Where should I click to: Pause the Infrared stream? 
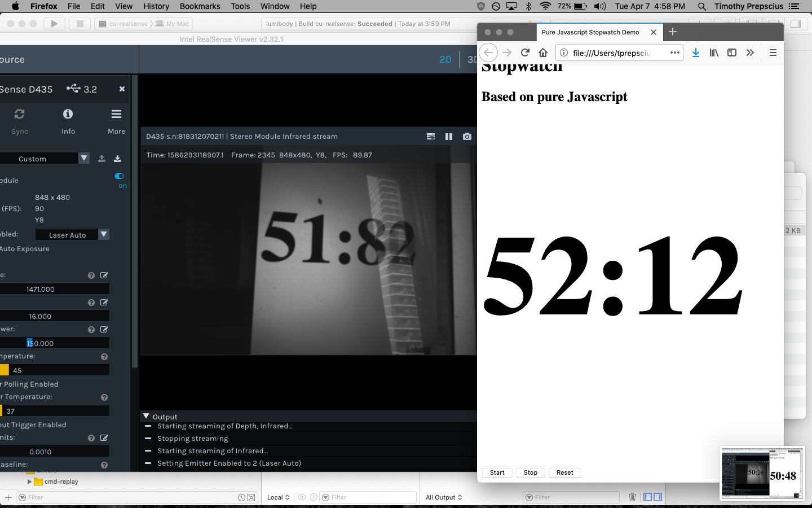[449, 137]
